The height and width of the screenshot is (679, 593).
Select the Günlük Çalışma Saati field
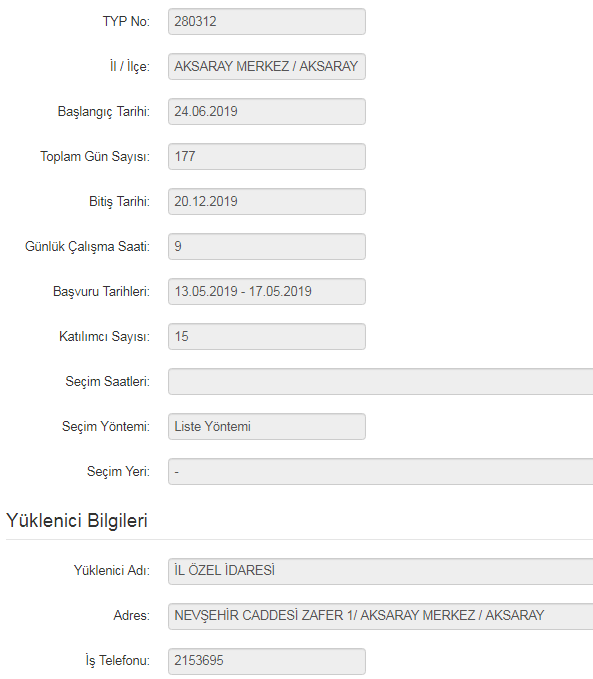click(267, 247)
